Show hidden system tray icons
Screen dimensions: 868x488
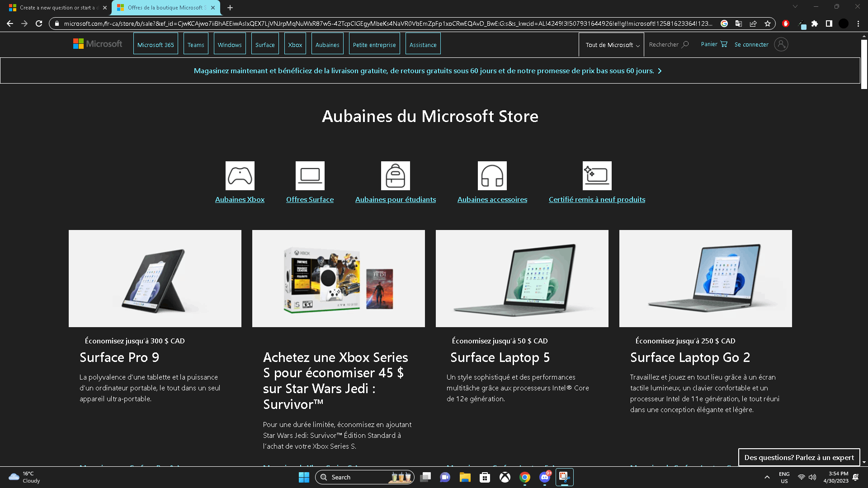[767, 477]
